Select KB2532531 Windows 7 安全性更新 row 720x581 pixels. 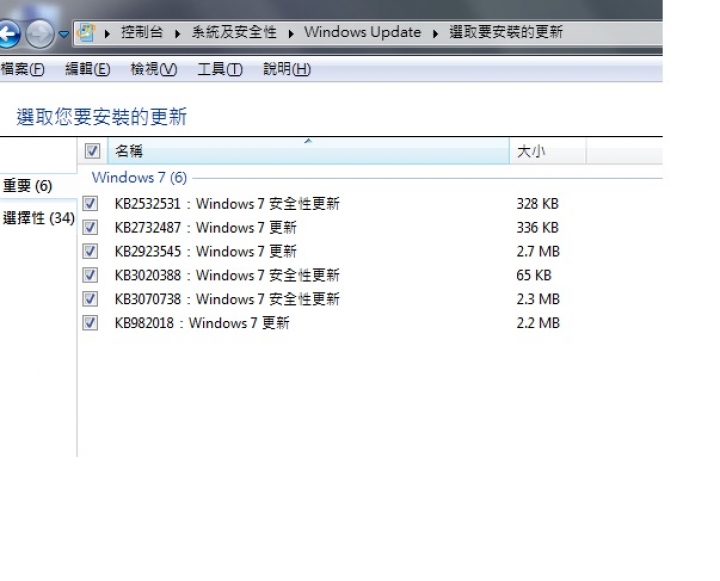[x=227, y=203]
